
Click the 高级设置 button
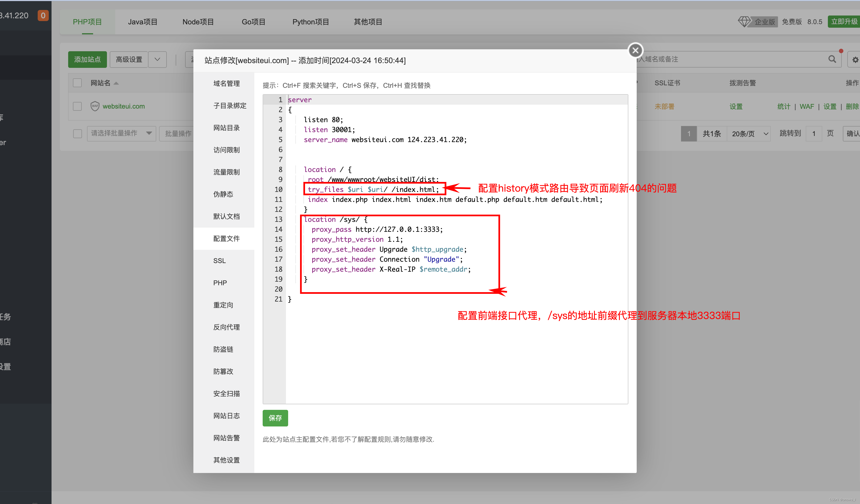129,59
